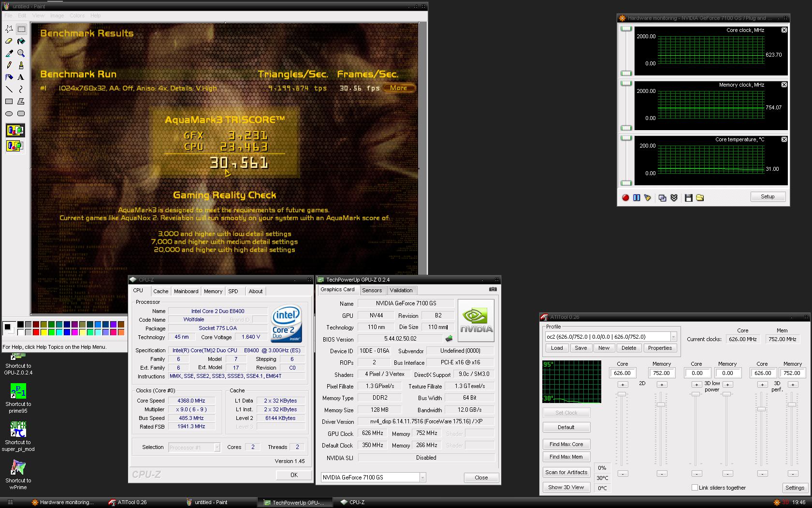Choose the Eraser tool in Paint
This screenshot has width=812, height=508.
[9, 41]
